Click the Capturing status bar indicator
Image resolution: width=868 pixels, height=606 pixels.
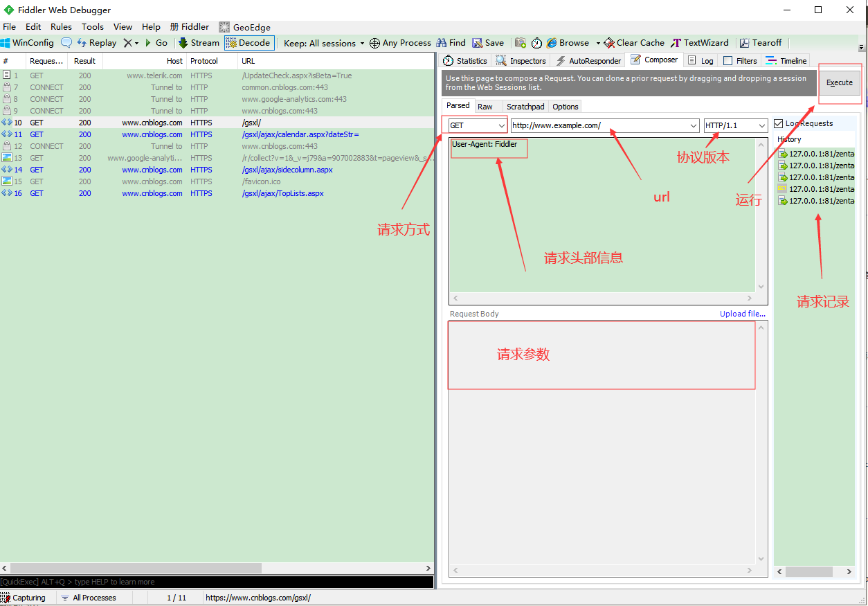tap(24, 598)
